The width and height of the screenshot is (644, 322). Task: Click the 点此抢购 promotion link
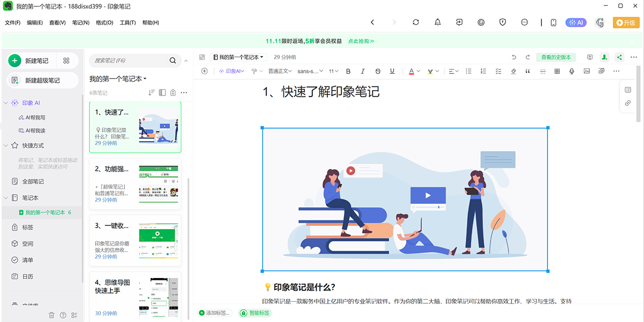coord(360,41)
